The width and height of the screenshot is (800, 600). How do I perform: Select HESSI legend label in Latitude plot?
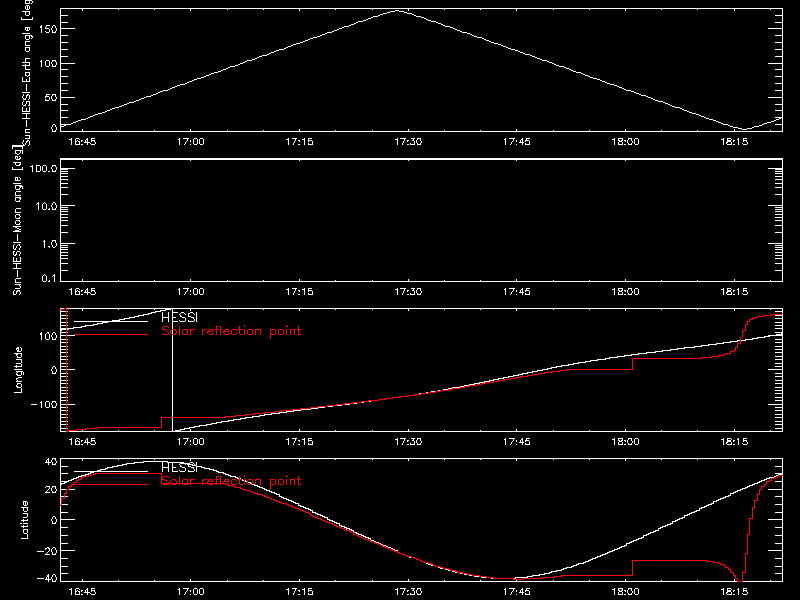point(179,467)
